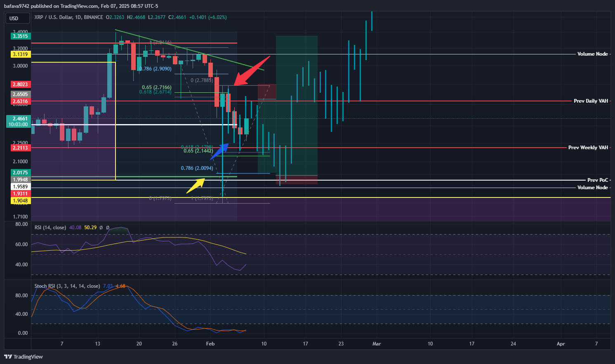Click the TradingView logo
This screenshot has width=615, height=364.
pyautogui.click(x=24, y=357)
